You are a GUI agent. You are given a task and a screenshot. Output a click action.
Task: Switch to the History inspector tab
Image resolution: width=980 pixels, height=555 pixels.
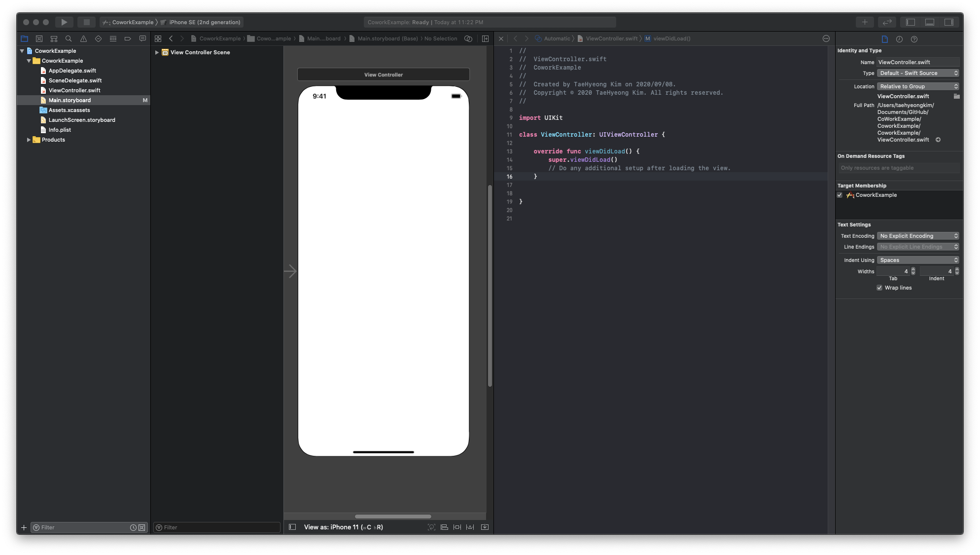pos(899,39)
